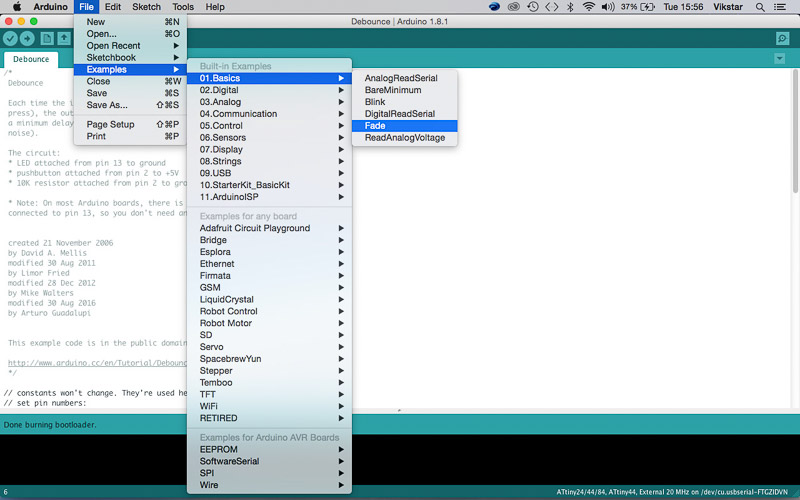The image size is (800, 500).
Task: Expand the SoftwareSerial examples submenu
Action: pos(269,461)
